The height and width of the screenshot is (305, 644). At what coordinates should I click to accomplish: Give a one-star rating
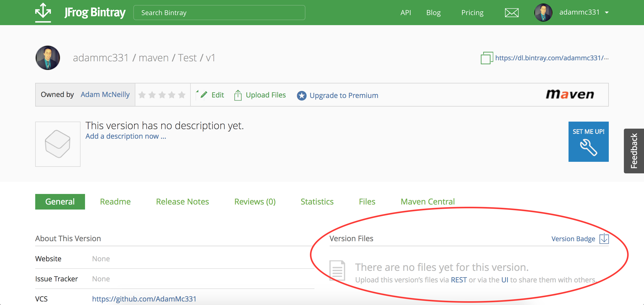[x=142, y=95]
